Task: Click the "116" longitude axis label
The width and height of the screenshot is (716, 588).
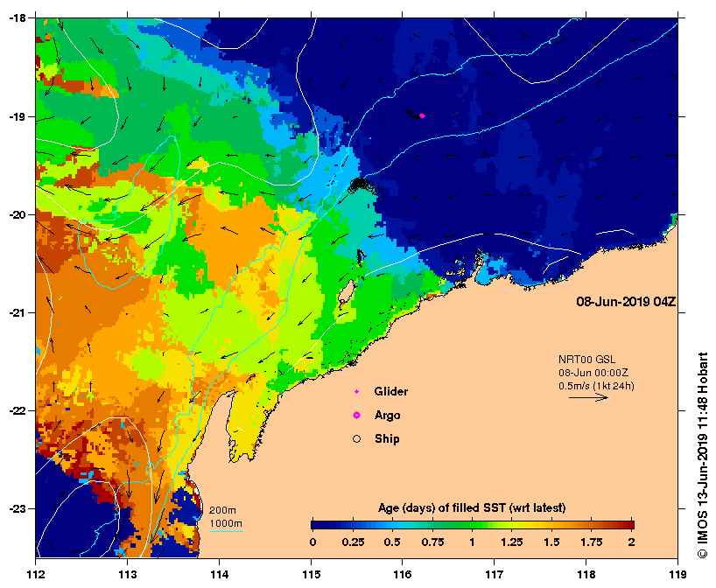Action: pos(403,574)
